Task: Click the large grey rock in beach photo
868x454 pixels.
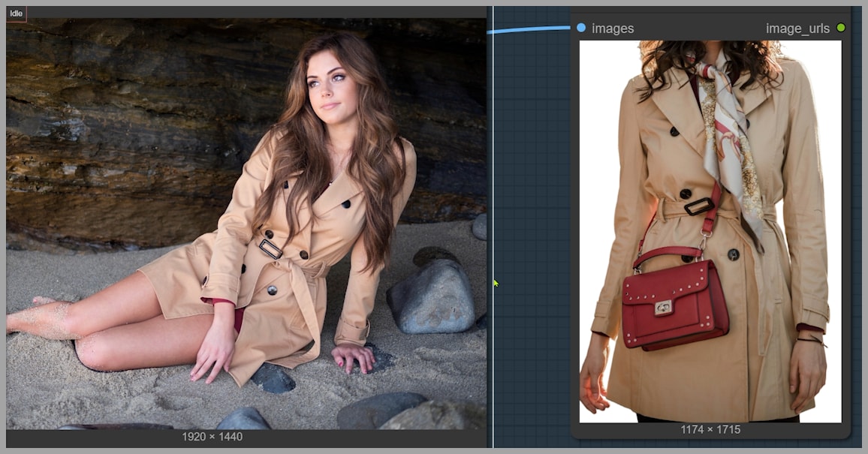Action: (431, 295)
